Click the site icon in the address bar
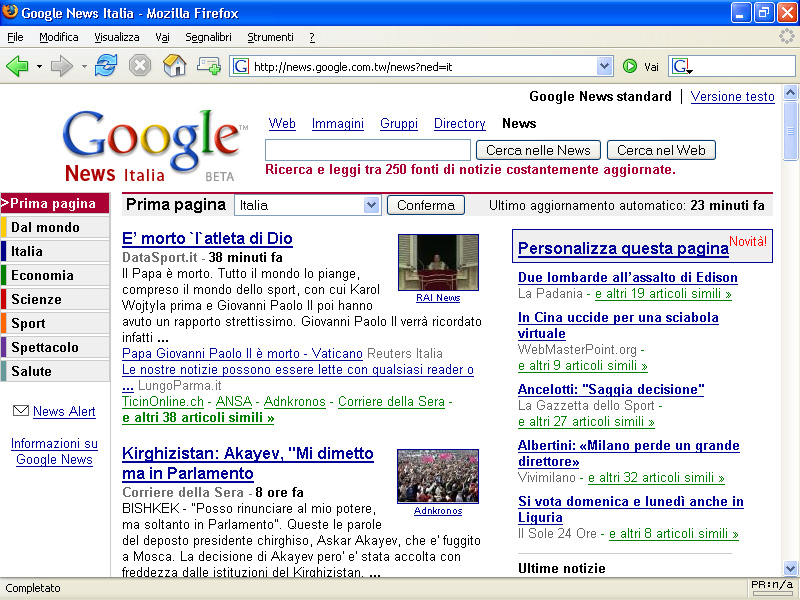The image size is (800, 600). [241, 66]
